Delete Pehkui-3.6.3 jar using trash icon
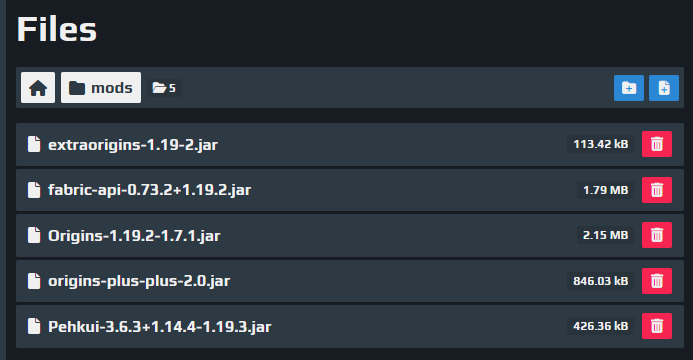Viewport: 693px width, 360px height. (657, 326)
